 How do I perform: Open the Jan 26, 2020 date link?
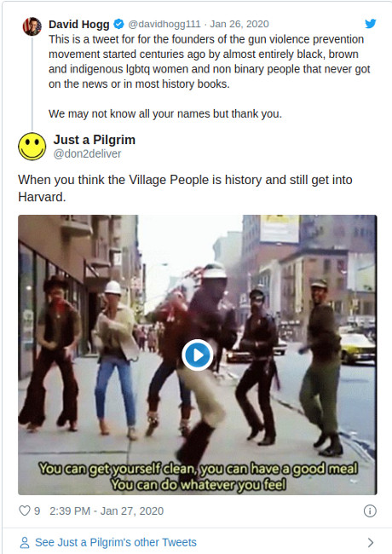239,24
